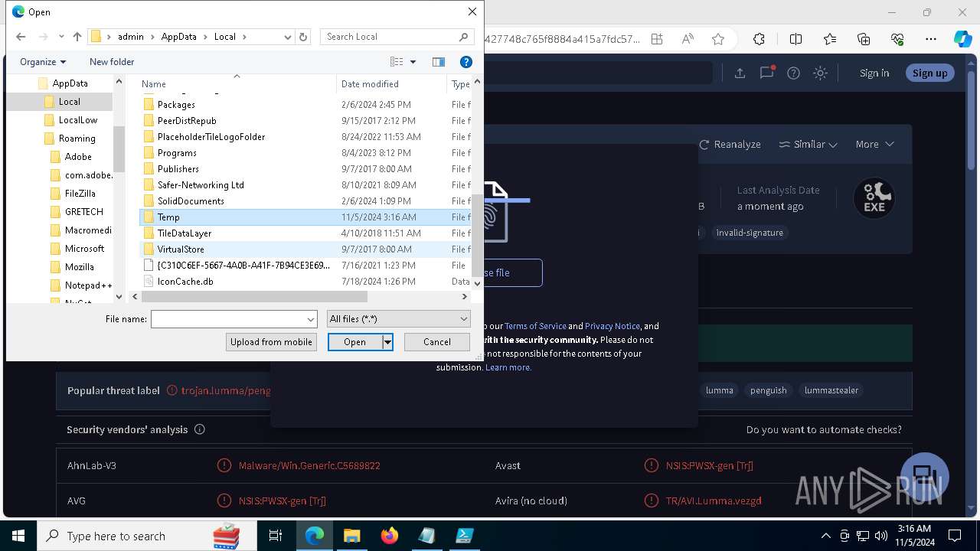This screenshot has width=980, height=551.
Task: Go up one folder level in Open dialog
Action: point(77,37)
